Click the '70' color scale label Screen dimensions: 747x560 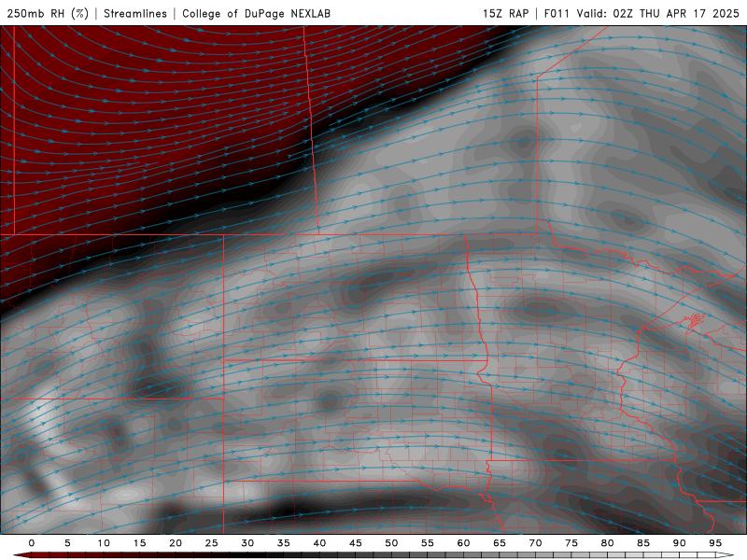point(535,543)
